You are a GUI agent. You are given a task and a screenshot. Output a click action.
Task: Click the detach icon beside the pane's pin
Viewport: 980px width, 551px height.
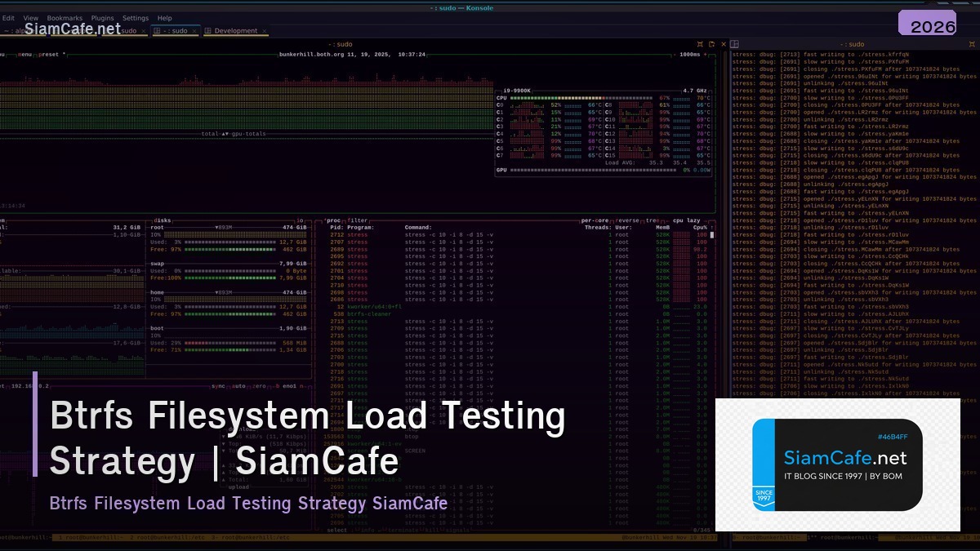711,43
